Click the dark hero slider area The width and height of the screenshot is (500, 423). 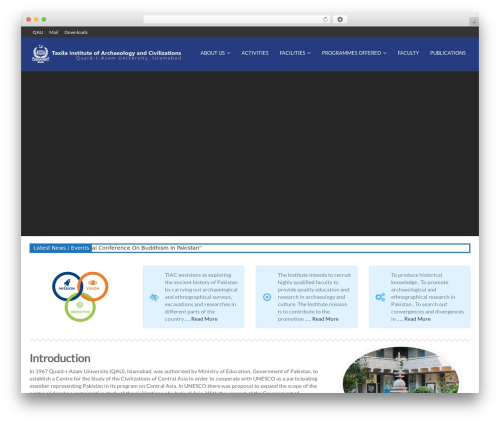click(250, 153)
